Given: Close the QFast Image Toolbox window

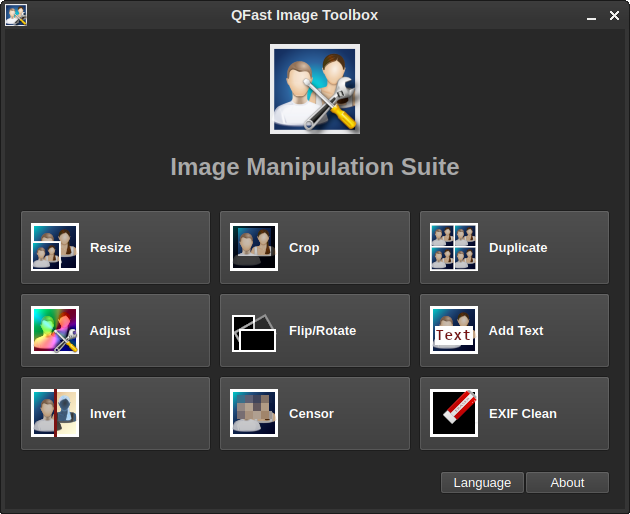Looking at the screenshot, I should click(x=614, y=16).
